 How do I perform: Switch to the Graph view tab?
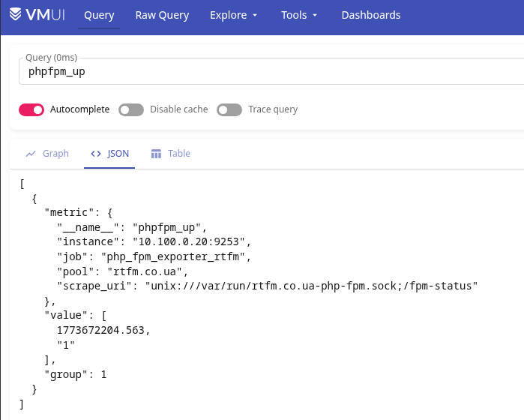[x=55, y=154]
